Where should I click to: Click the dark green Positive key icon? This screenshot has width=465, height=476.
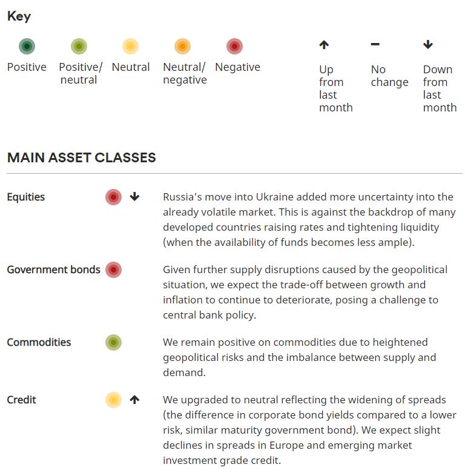(x=27, y=46)
